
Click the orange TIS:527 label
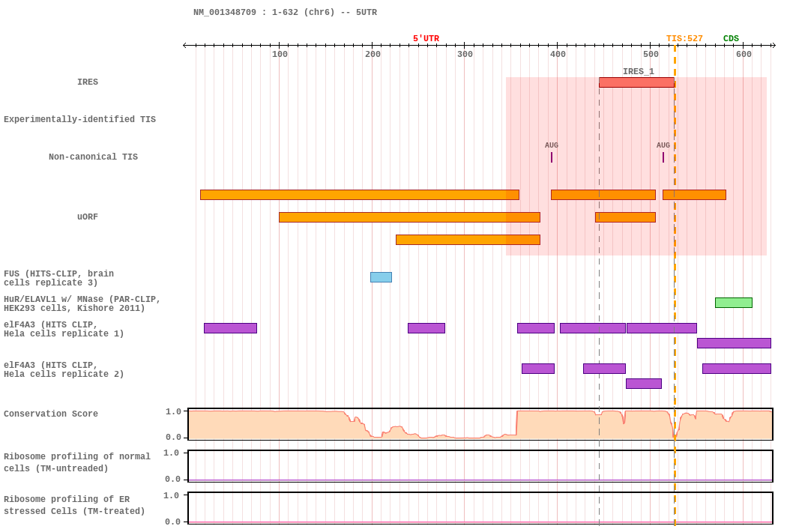coord(684,39)
